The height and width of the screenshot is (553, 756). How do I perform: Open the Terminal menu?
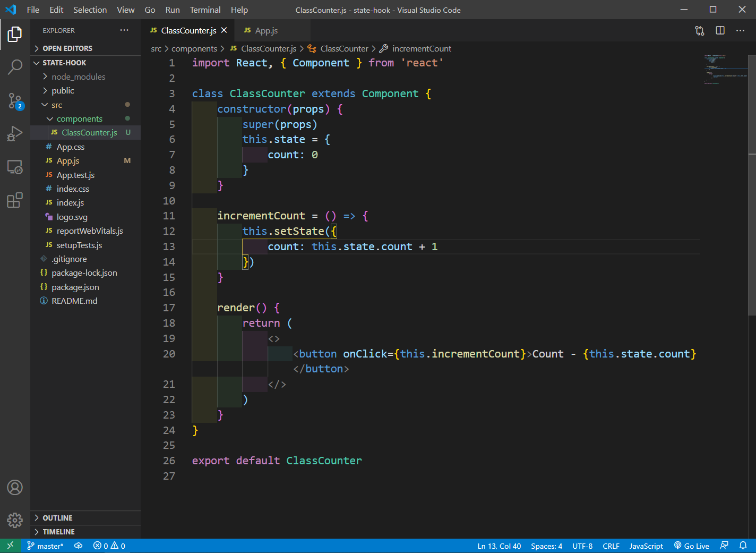(205, 10)
